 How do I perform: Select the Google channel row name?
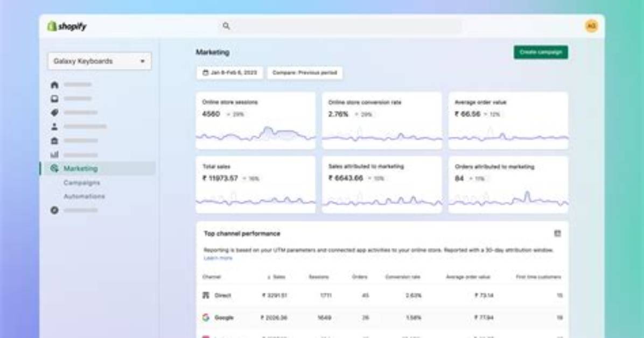pyautogui.click(x=224, y=318)
